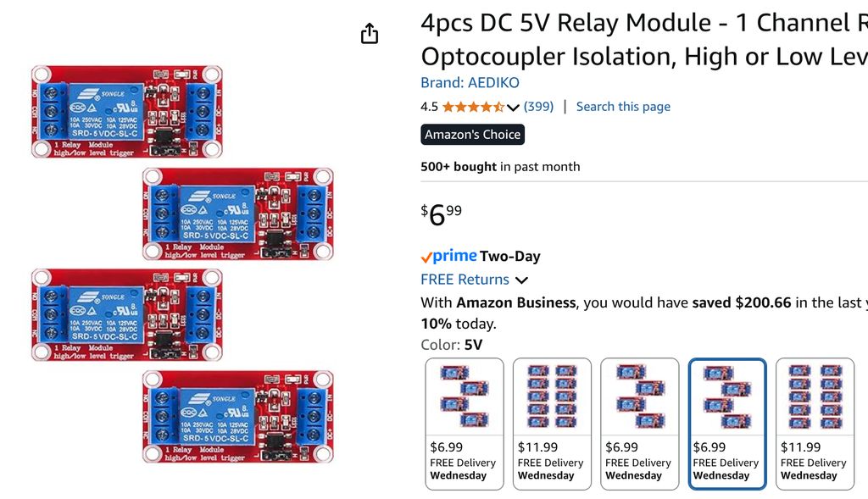This screenshot has width=868, height=499.
Task: Click the orange star rating icons
Action: (473, 107)
